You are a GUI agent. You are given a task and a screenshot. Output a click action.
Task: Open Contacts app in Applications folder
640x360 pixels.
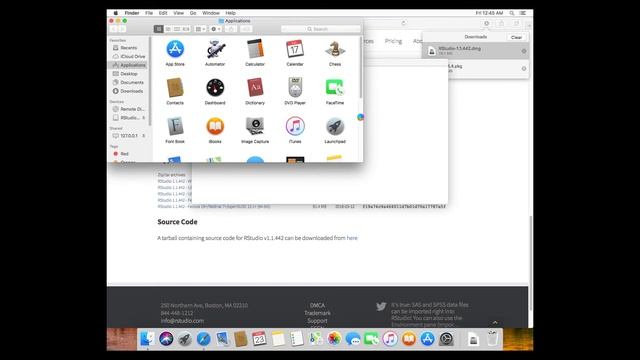(175, 88)
